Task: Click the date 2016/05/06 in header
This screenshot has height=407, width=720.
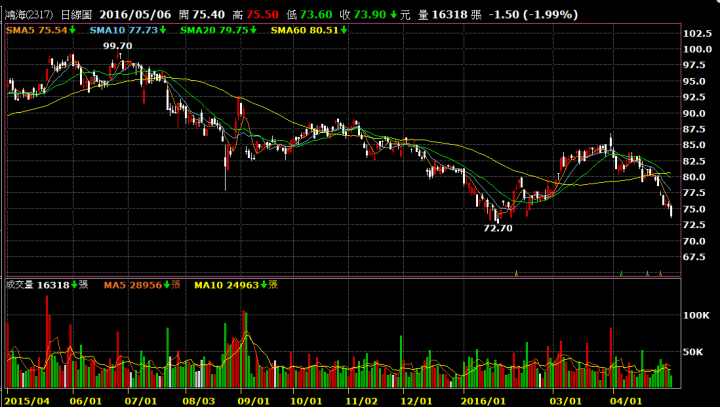Action: point(135,15)
